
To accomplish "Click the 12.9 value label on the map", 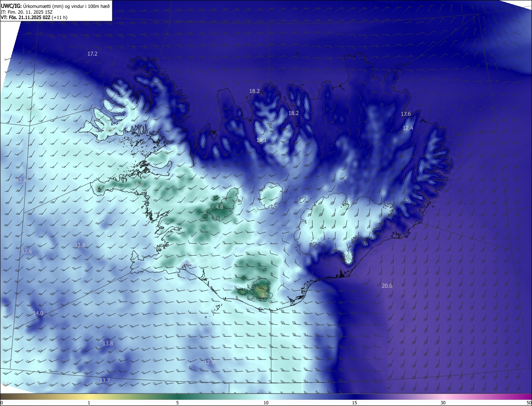I will click(209, 362).
